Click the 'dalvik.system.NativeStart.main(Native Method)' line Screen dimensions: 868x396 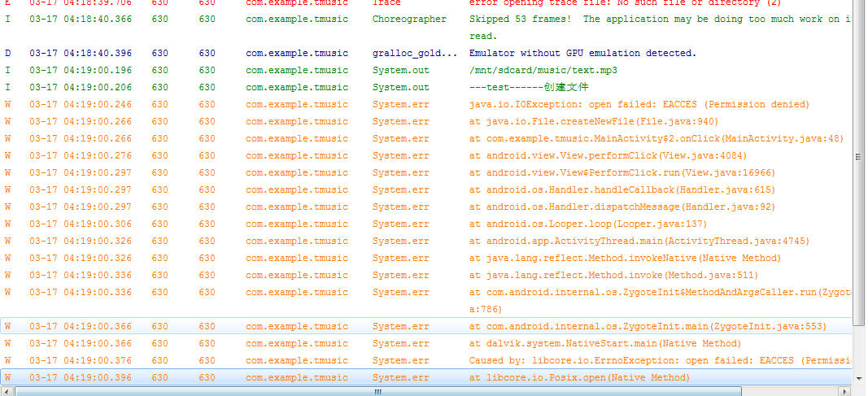605,344
